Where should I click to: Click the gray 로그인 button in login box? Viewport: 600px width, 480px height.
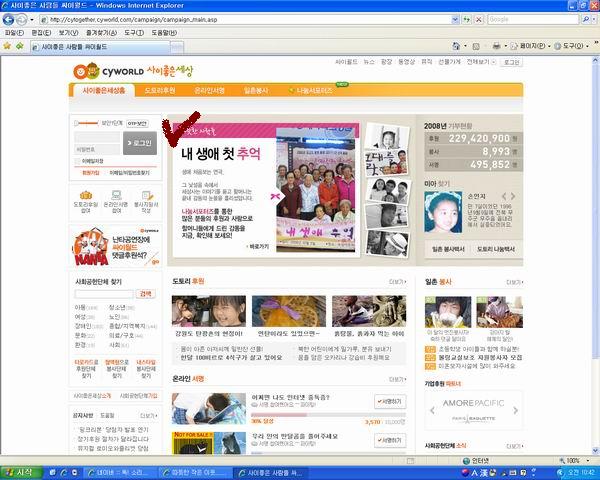140,143
